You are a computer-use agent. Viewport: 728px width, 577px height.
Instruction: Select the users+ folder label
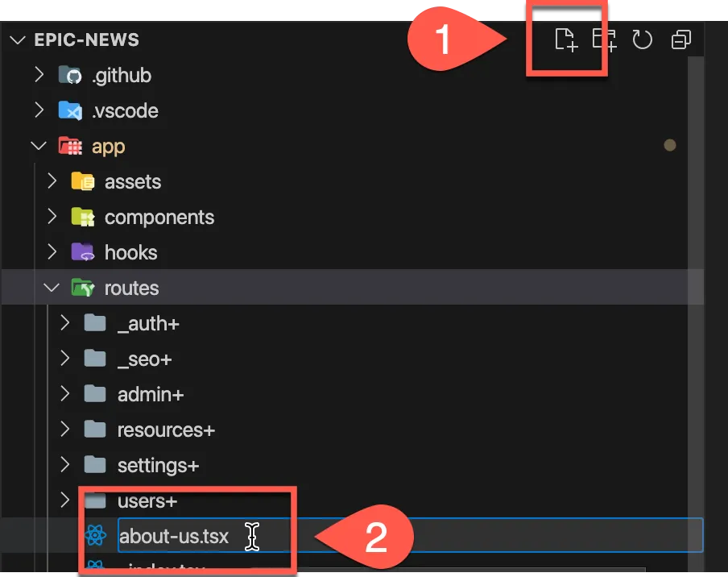pos(147,500)
